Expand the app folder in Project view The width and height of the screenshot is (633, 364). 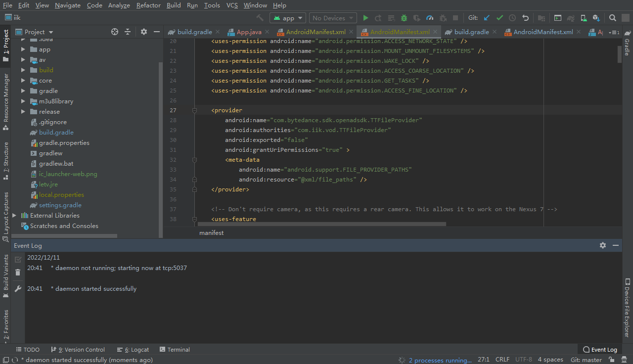click(x=22, y=49)
